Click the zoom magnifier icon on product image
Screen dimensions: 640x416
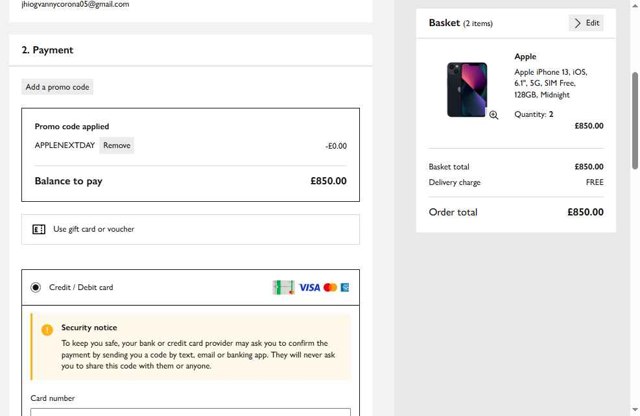[x=493, y=115]
